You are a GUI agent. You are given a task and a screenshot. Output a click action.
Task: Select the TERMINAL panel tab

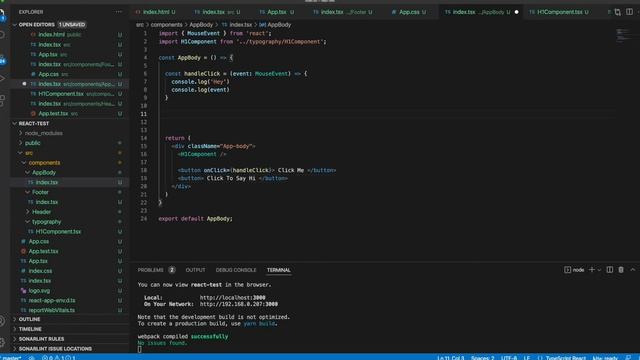tap(278, 270)
